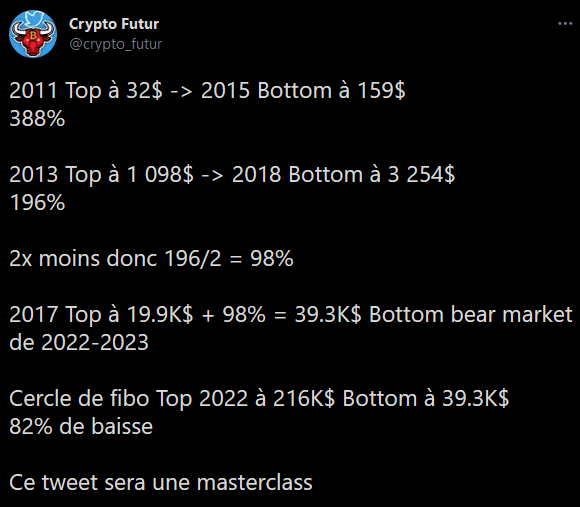This screenshot has width=580, height=507.
Task: Open the three-dot more options menu
Action: coord(565,24)
